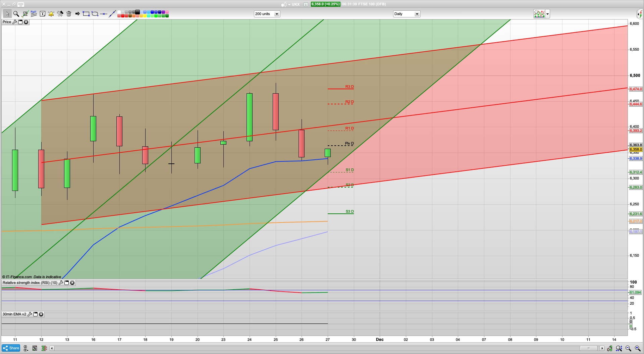Open the Daily timeframe dropdown
The height and width of the screenshot is (354, 644).
[417, 14]
